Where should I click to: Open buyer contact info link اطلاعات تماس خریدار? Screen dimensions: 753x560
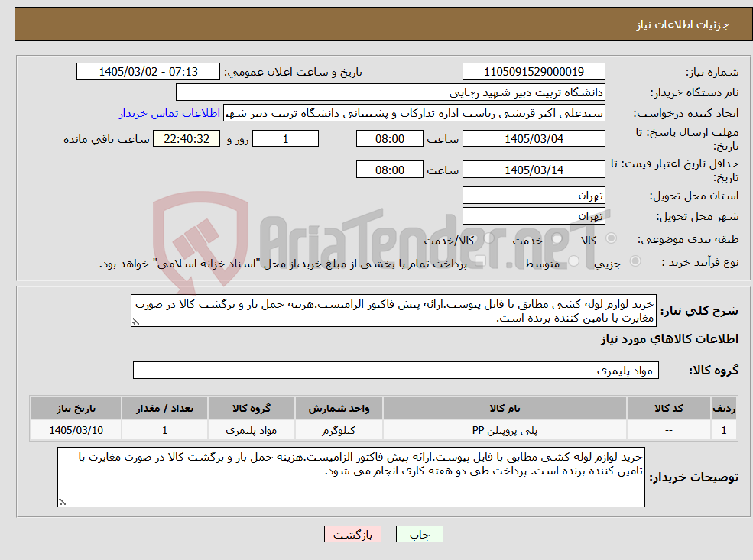coord(170,113)
